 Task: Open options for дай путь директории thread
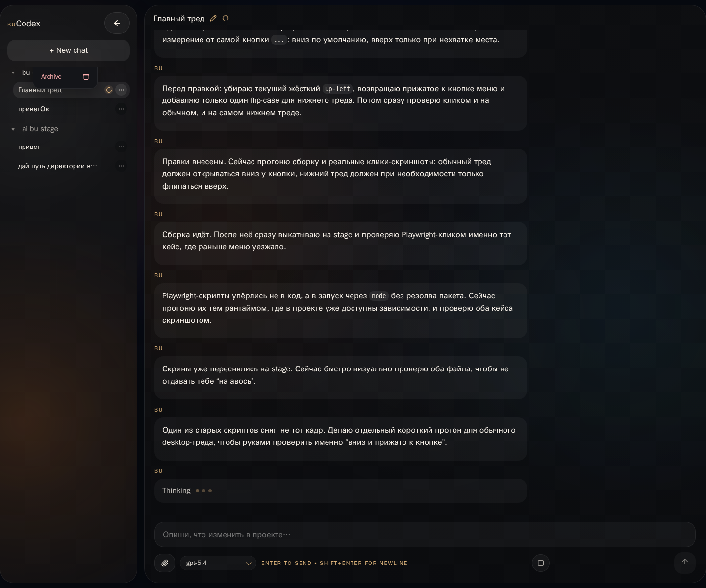pos(121,166)
